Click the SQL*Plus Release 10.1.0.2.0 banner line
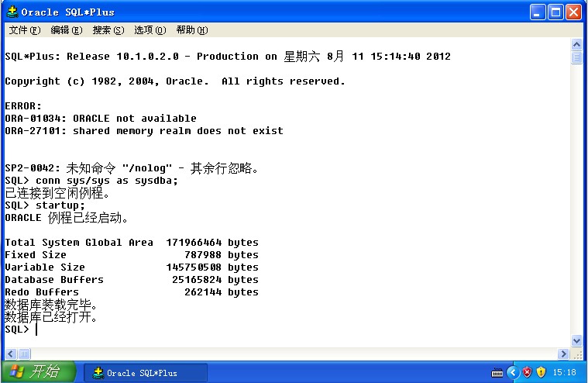The height and width of the screenshot is (383, 588). coord(228,57)
